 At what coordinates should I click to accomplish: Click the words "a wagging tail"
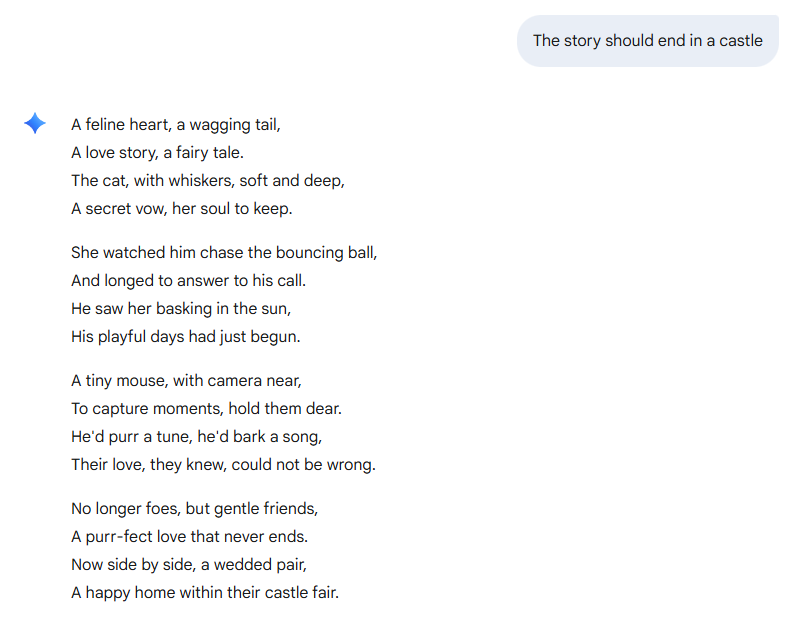point(229,125)
